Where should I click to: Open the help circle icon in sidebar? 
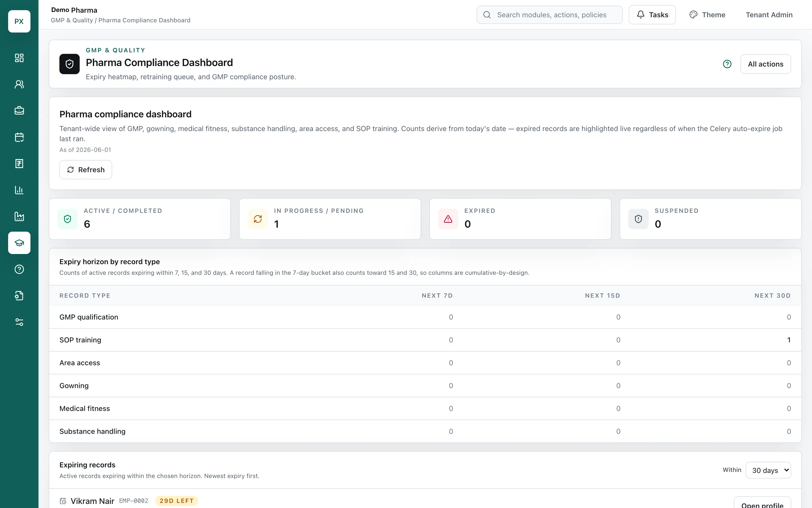19,269
